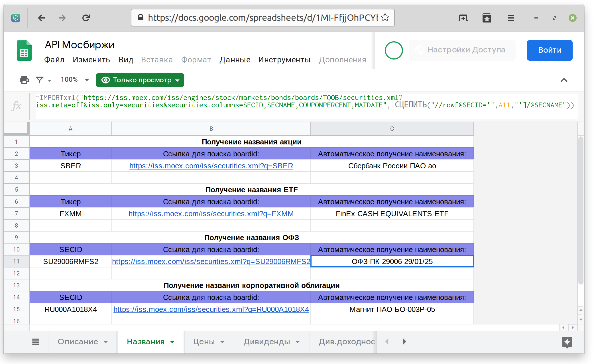Click the Explore star icon

tap(567, 342)
